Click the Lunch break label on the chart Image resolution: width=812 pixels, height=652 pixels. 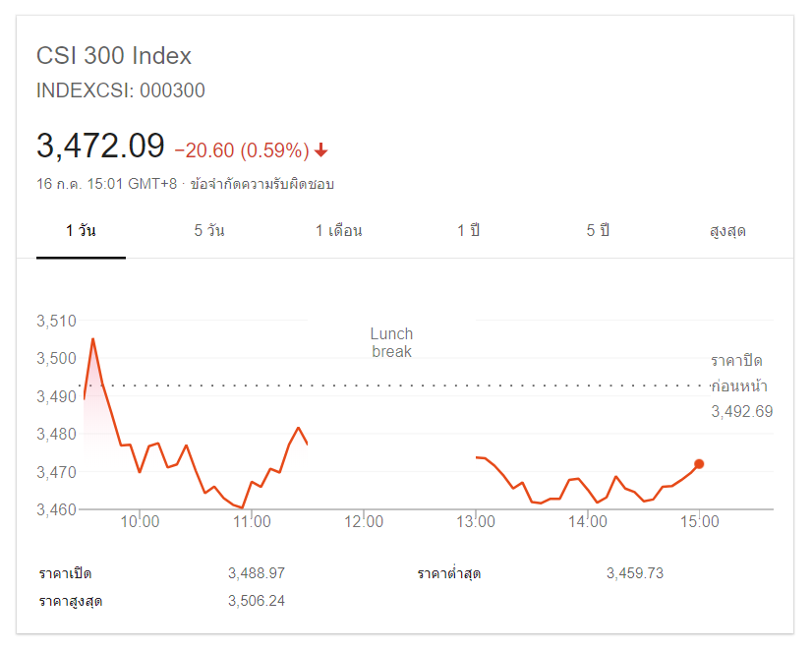click(391, 342)
